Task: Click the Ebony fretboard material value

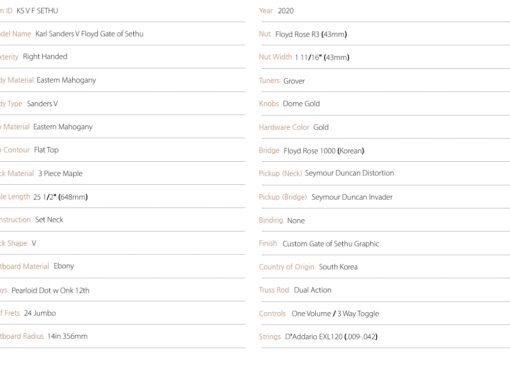Action: pos(64,266)
